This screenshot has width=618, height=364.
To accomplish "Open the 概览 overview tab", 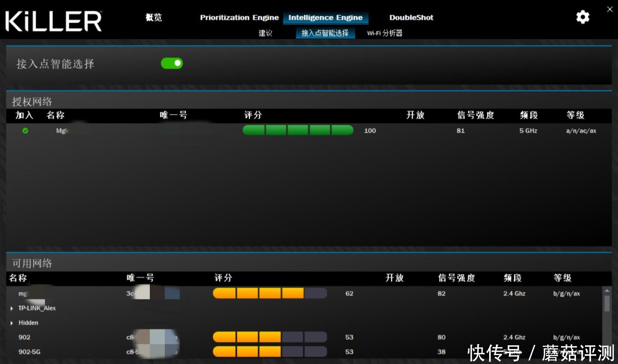I will [154, 17].
